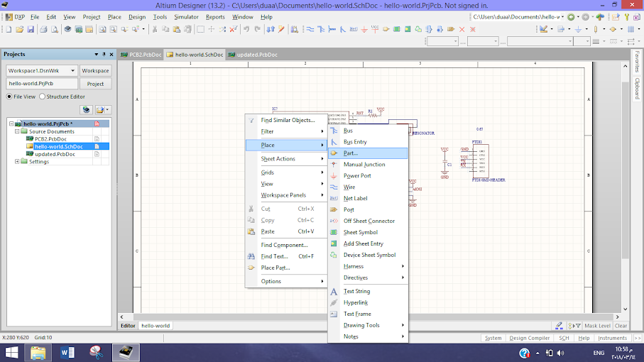Click the Mask Level button
The image size is (644, 362).
(x=597, y=326)
